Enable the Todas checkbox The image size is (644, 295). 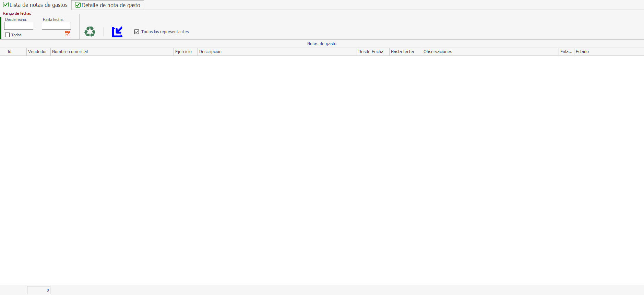click(8, 35)
